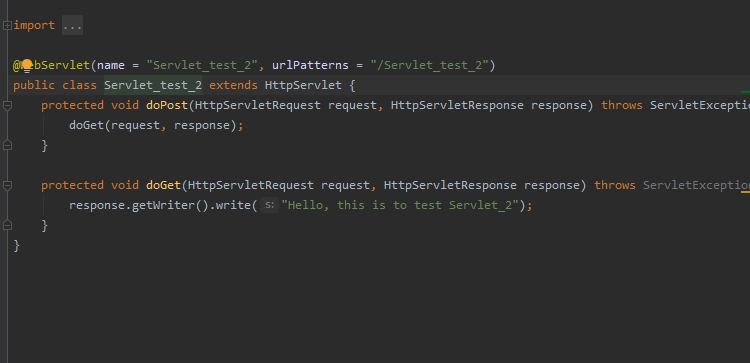Click the throws keyword on the doPost line
Viewport: 750px width, 363px height.
tap(622, 105)
